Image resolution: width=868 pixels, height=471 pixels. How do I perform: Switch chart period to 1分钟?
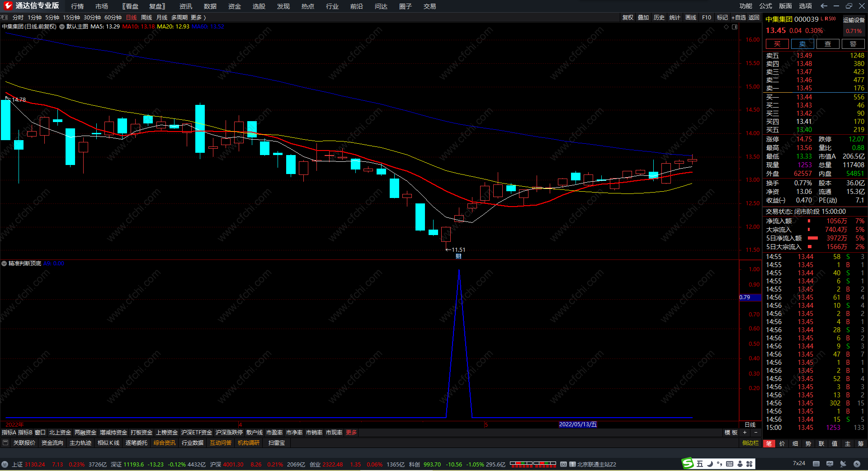pos(34,18)
